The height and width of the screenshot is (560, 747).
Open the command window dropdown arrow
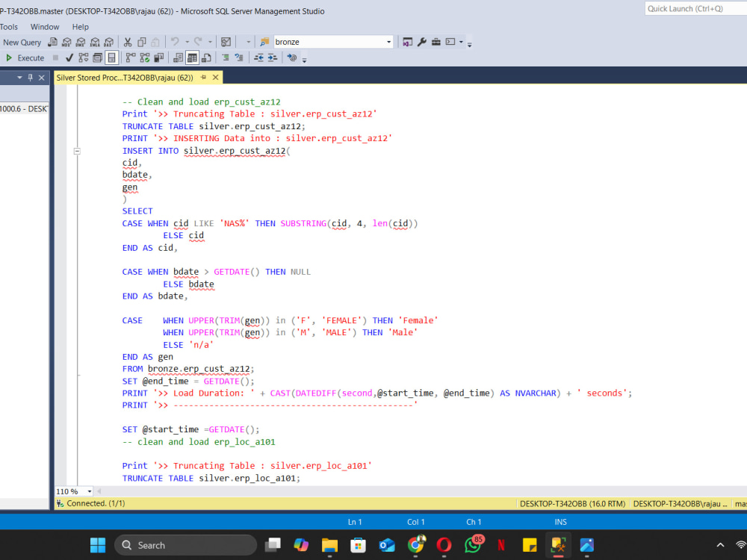[x=461, y=42]
